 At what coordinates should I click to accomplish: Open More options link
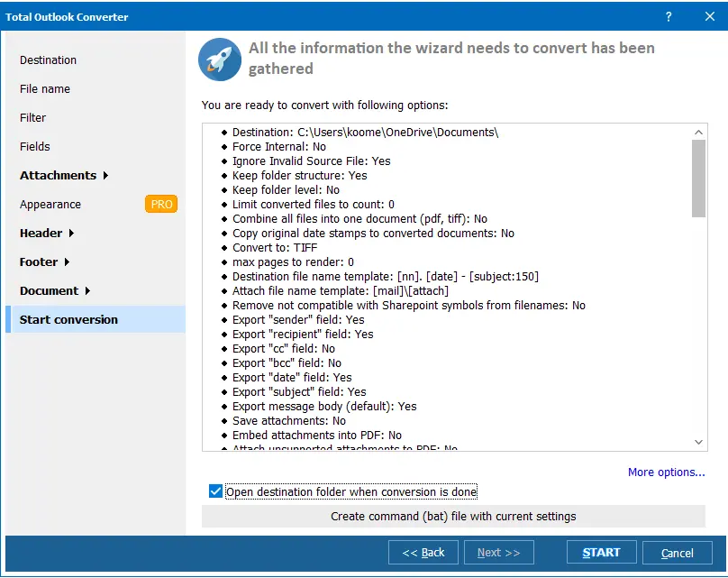tap(666, 472)
